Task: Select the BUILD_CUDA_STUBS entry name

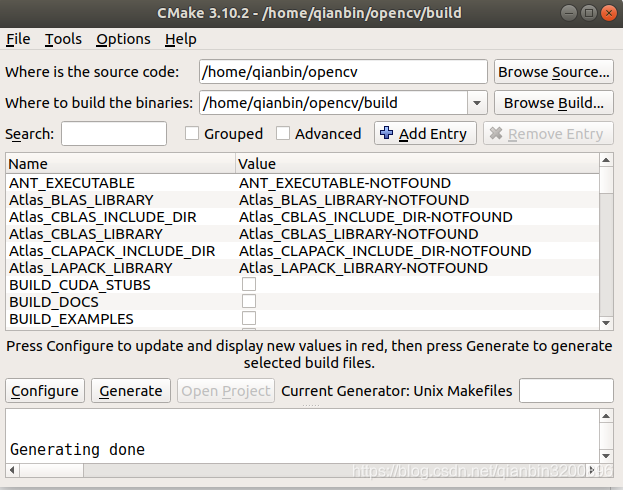Action: point(80,285)
